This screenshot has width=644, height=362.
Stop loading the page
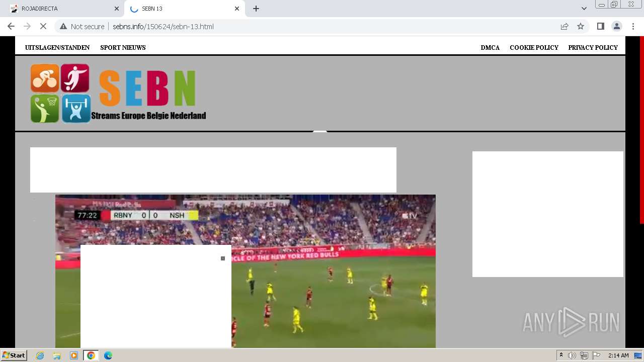44,26
